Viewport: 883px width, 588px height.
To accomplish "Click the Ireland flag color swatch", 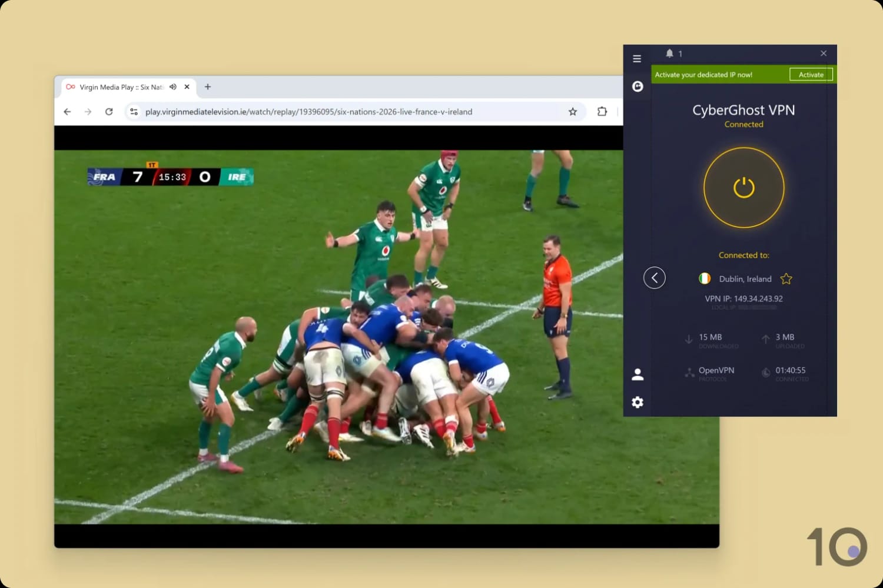I will pyautogui.click(x=705, y=278).
